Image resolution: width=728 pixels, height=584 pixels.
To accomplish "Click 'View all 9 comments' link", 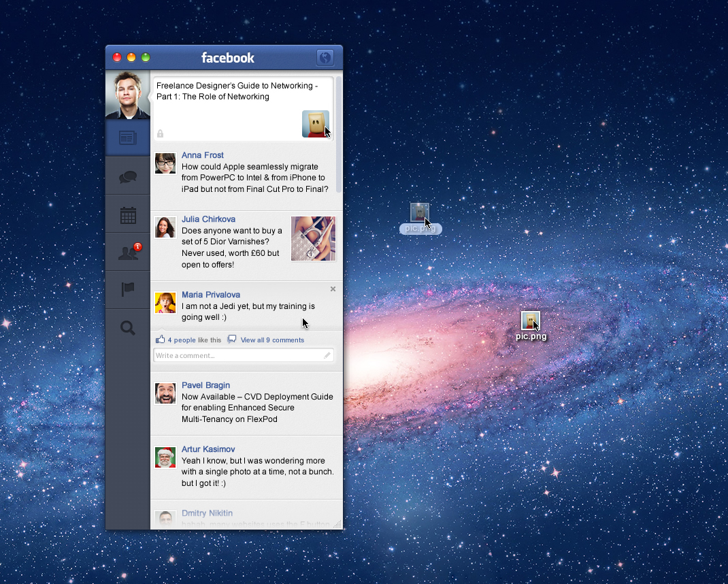I will point(272,340).
